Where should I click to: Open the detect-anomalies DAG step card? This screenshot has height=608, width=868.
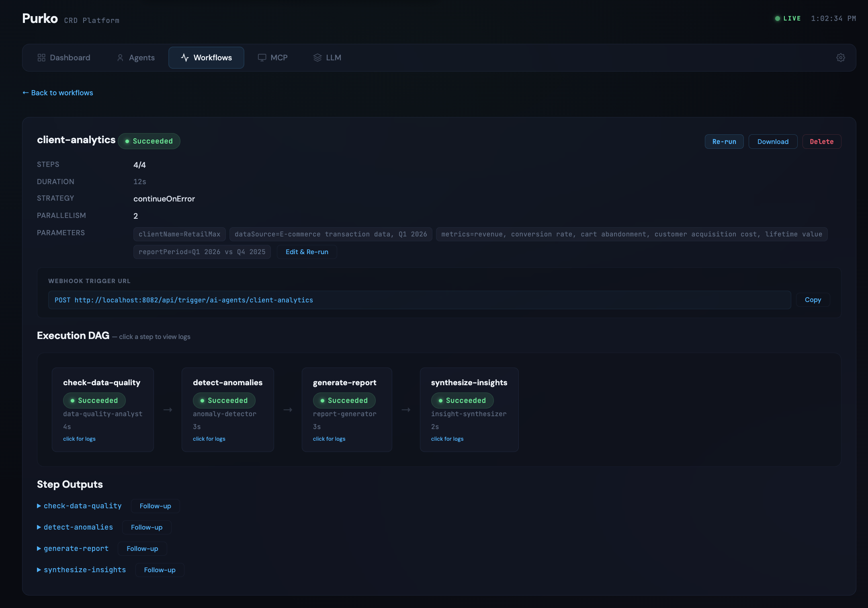[228, 410]
